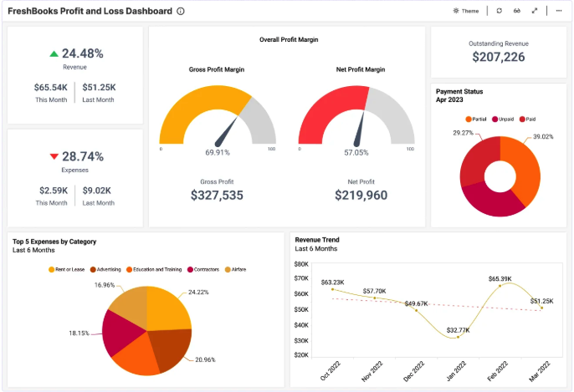Open the more options ellipsis menu

(558, 11)
